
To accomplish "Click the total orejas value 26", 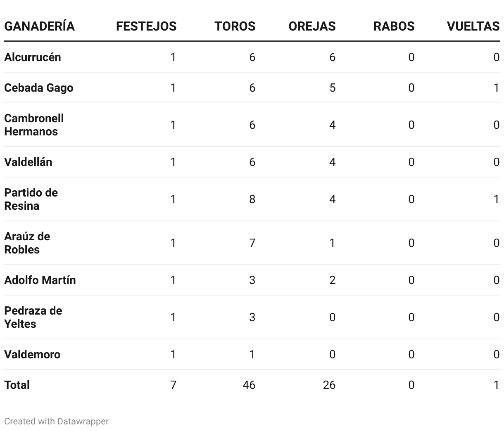I will 329,385.
